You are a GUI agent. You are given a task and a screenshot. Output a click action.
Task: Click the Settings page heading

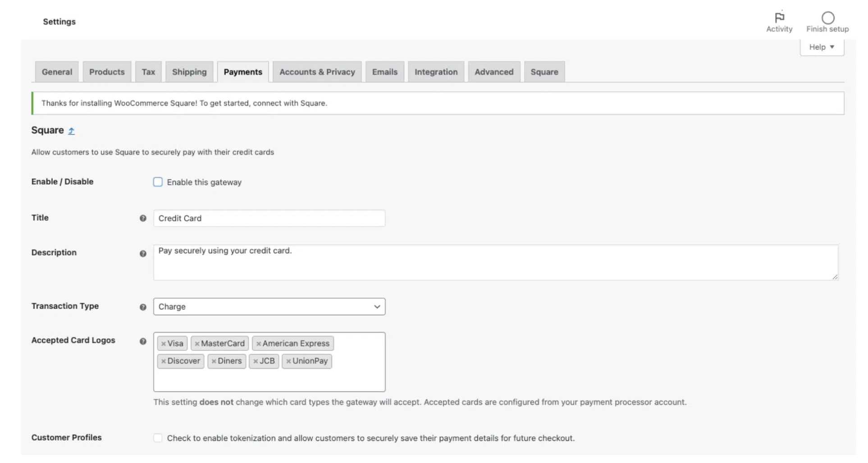pyautogui.click(x=59, y=22)
